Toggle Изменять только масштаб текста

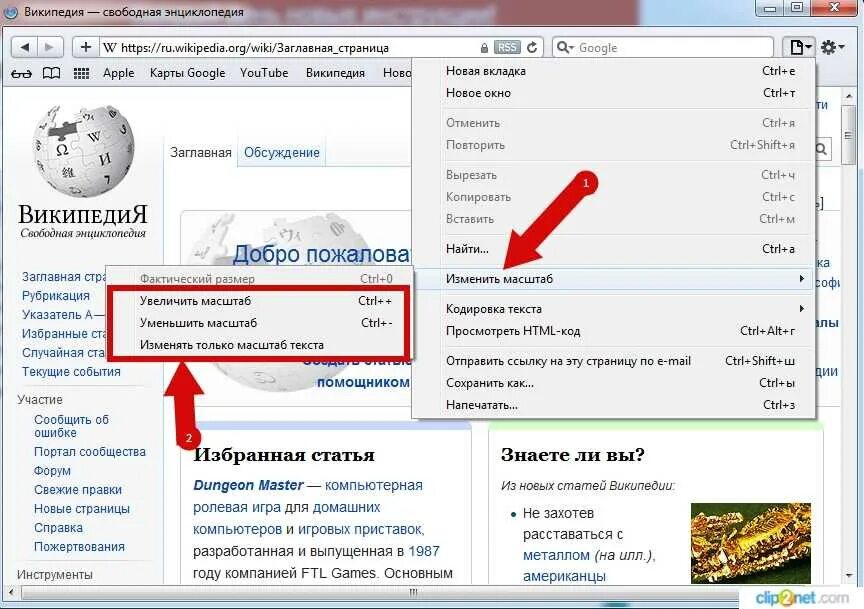259,345
